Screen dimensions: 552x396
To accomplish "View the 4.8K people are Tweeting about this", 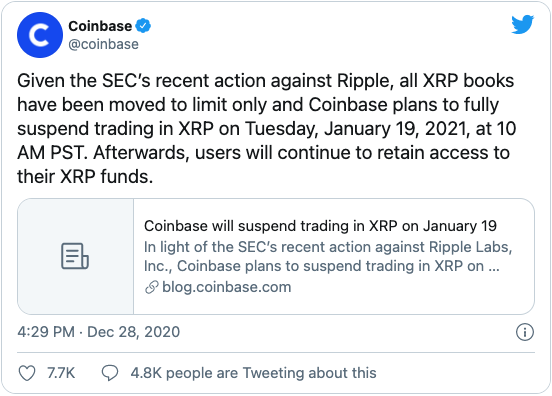I will 253,373.
